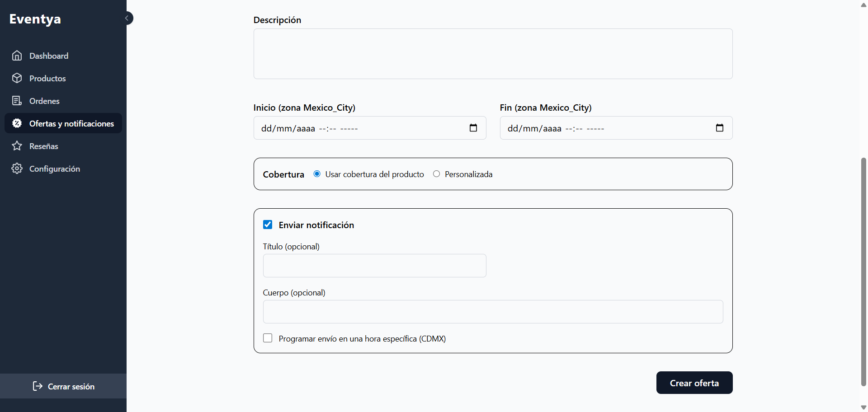The width and height of the screenshot is (868, 412).
Task: Navigate to Reseñas in the sidebar
Action: coord(43,146)
